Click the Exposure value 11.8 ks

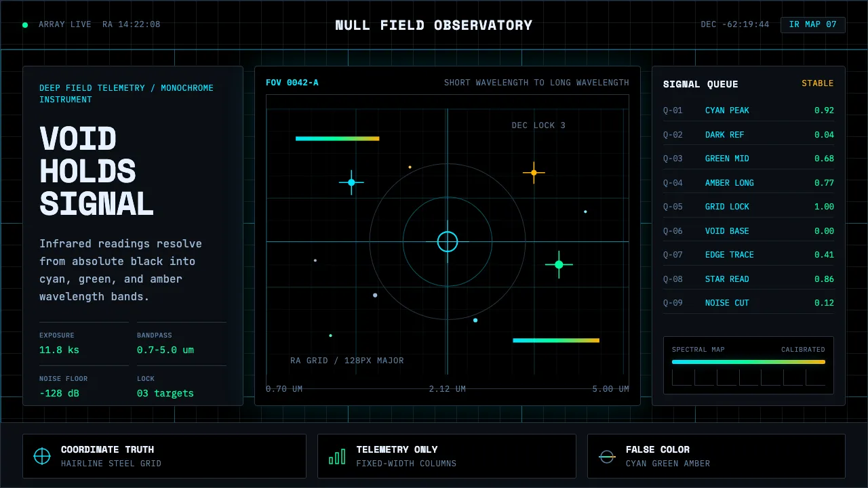pyautogui.click(x=59, y=350)
